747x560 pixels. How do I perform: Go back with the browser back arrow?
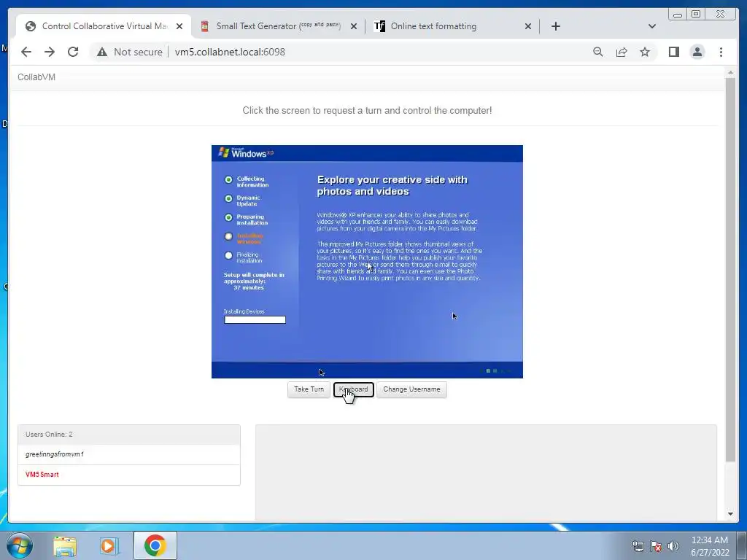click(x=26, y=52)
